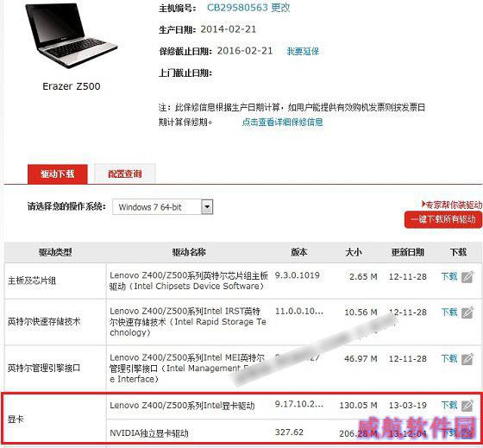Click version 9.3.0.1019 cell

pos(298,275)
